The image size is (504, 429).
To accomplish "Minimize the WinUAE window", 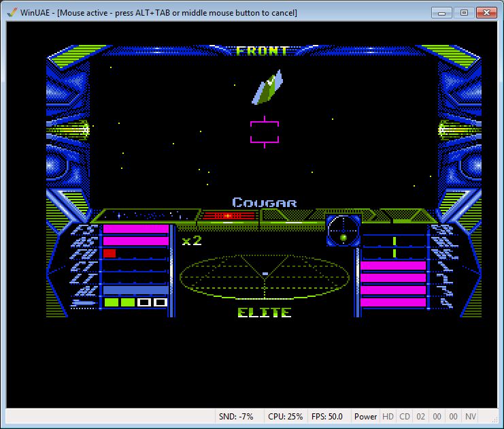I will (441, 13).
